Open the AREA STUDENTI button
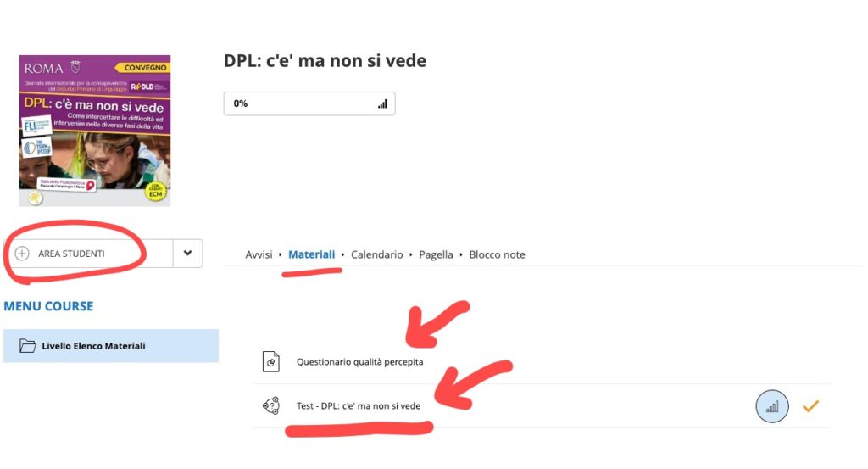The height and width of the screenshot is (469, 868). click(x=88, y=254)
